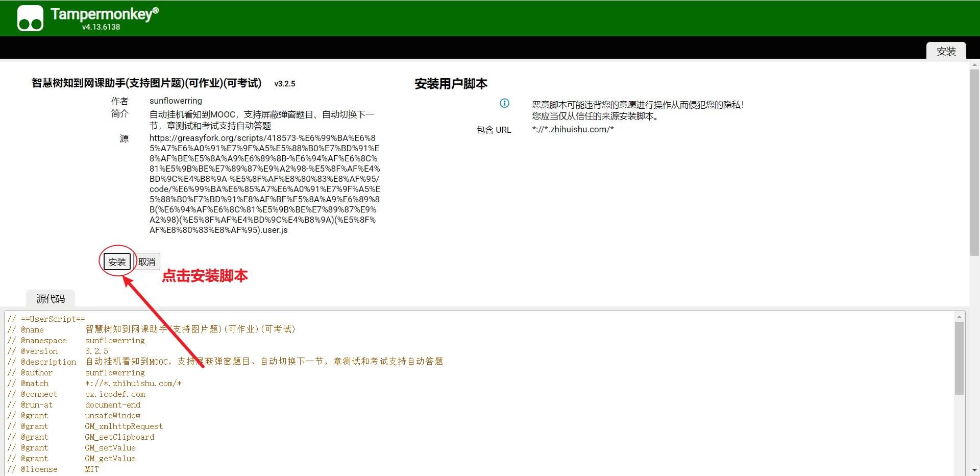Click the @connect cx.icodef.com line
Viewport: 980px width, 476px height.
(76, 394)
